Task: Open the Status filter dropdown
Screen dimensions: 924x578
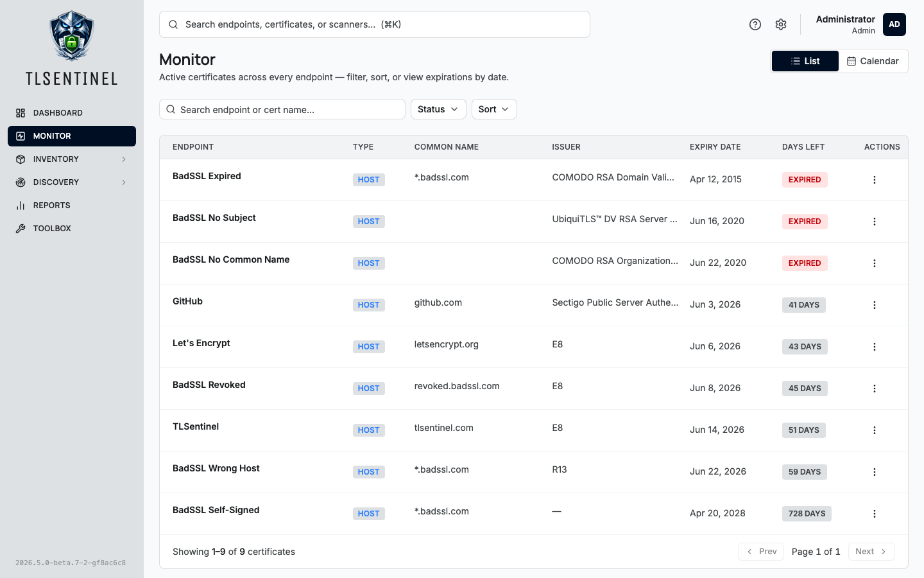Action: 438,109
